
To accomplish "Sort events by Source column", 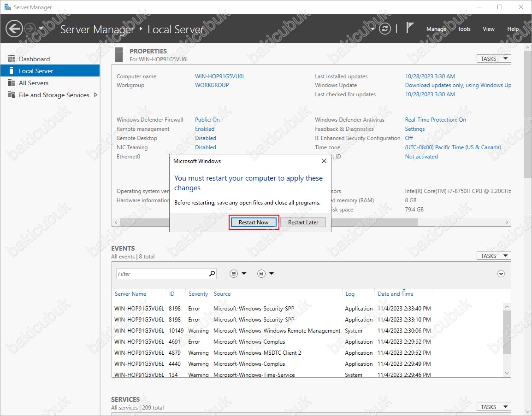I will pyautogui.click(x=222, y=294).
